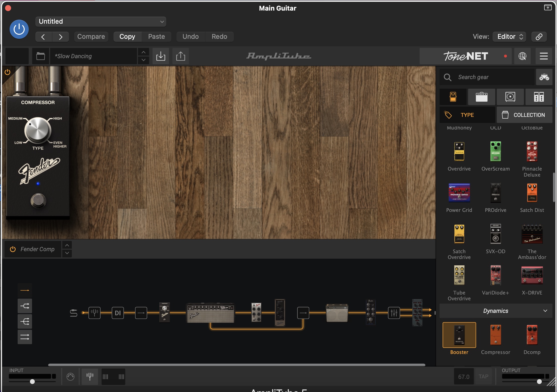The height and width of the screenshot is (392, 557).
Task: Click the Paste button
Action: [157, 37]
